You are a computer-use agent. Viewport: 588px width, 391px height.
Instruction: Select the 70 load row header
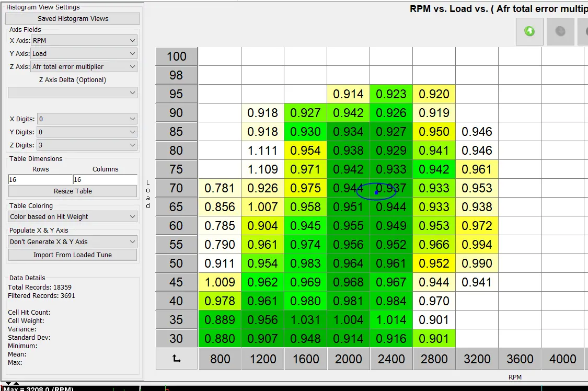[x=177, y=188]
